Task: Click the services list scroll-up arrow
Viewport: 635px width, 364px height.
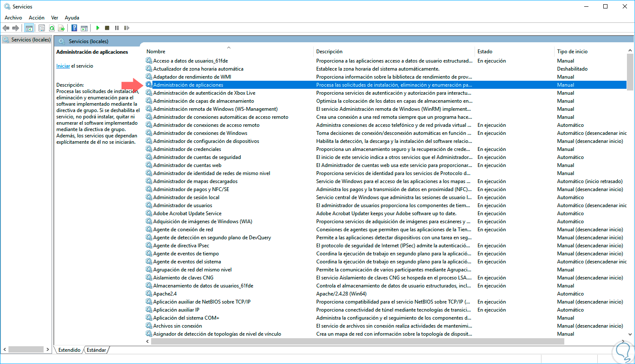Action: tap(630, 51)
